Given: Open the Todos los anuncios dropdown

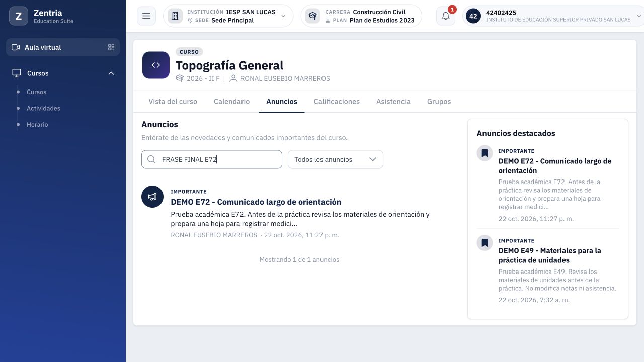Looking at the screenshot, I should (336, 159).
